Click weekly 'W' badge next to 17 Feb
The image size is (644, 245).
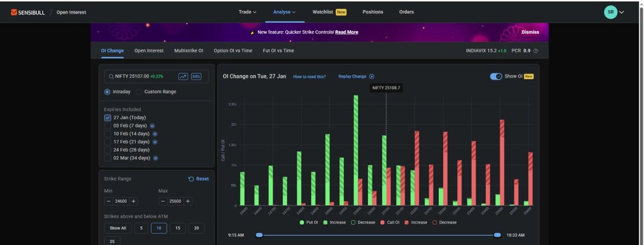point(155,142)
